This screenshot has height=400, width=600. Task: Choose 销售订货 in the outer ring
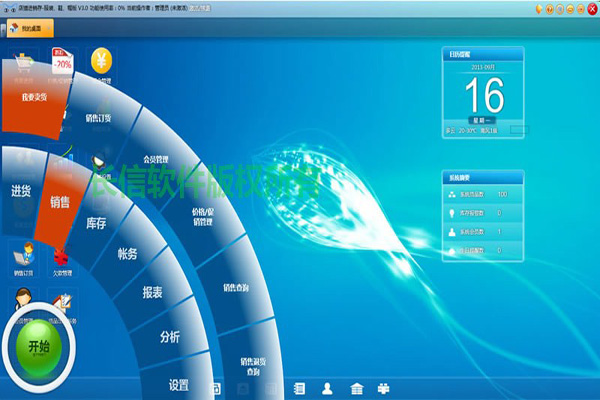pos(98,118)
